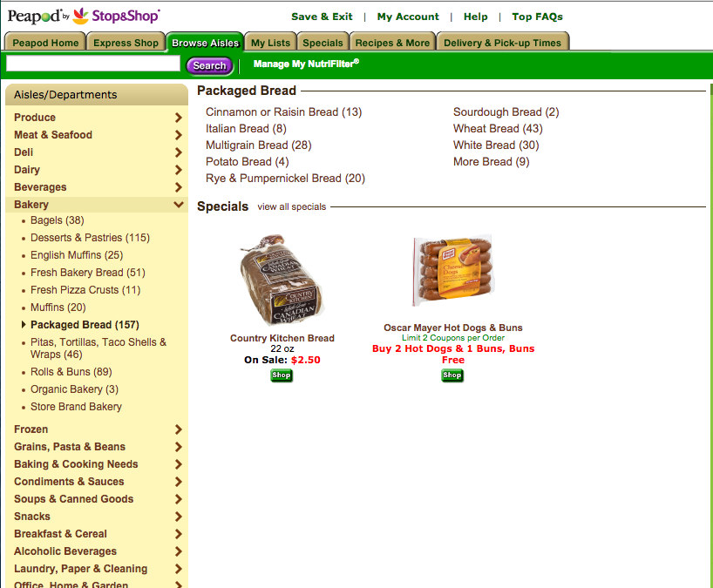The width and height of the screenshot is (713, 588).
Task: Expand Grains, Pasta & Beans arrow
Action: 178,447
